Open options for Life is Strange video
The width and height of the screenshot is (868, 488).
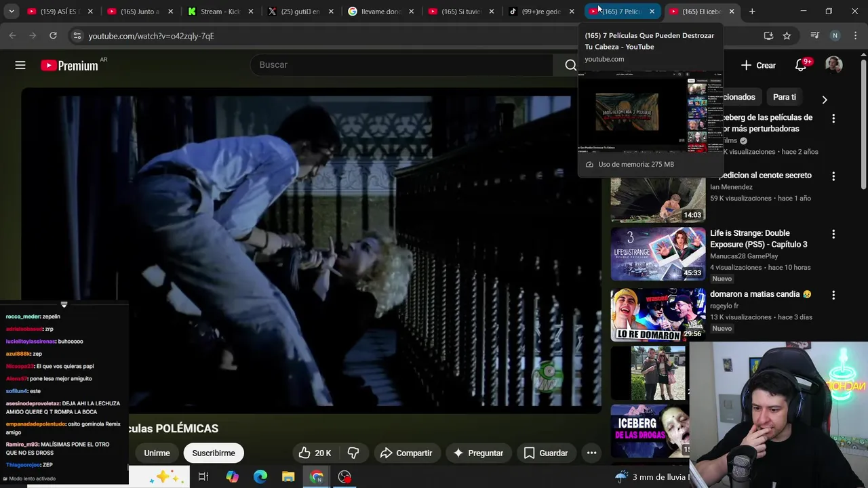[x=833, y=234]
